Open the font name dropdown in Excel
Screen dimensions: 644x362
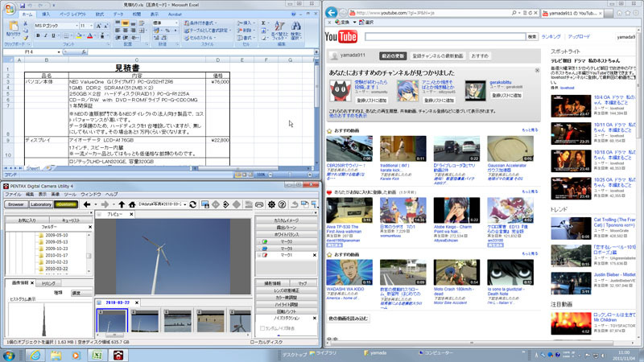pyautogui.click(x=76, y=26)
